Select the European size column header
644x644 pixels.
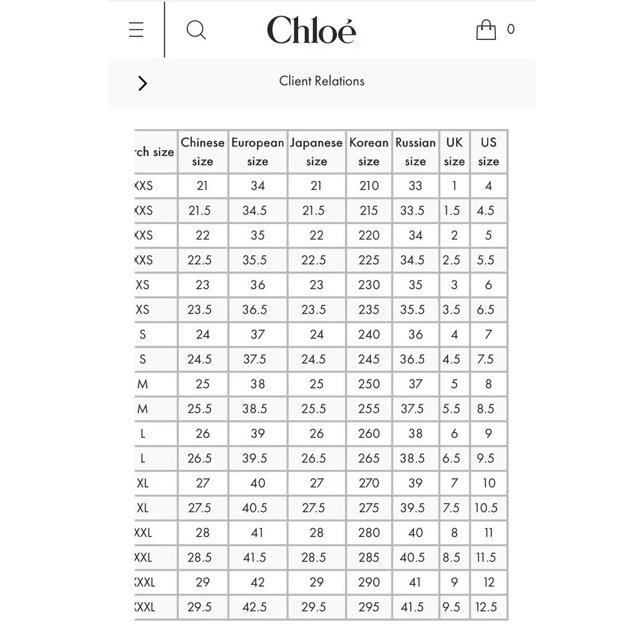point(258,151)
